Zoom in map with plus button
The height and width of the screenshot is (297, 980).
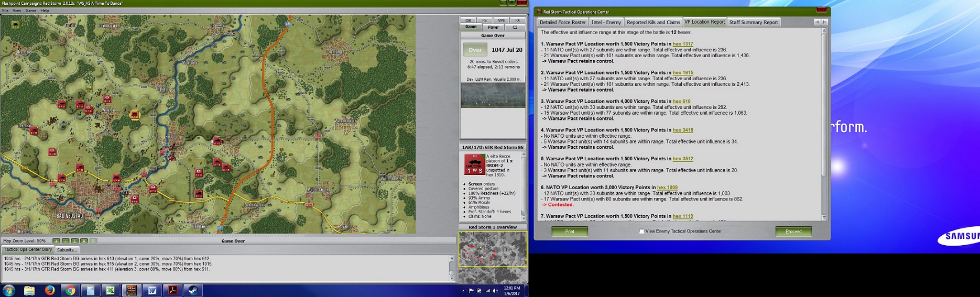tap(56, 241)
